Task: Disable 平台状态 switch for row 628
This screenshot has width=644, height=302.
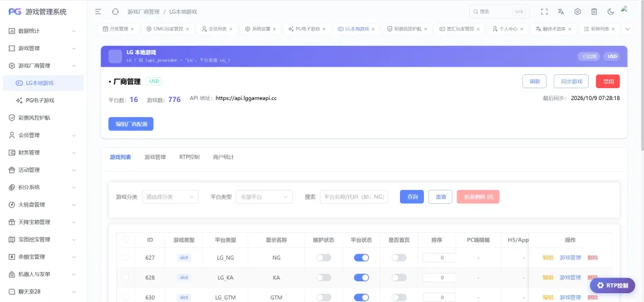Action: [362, 277]
